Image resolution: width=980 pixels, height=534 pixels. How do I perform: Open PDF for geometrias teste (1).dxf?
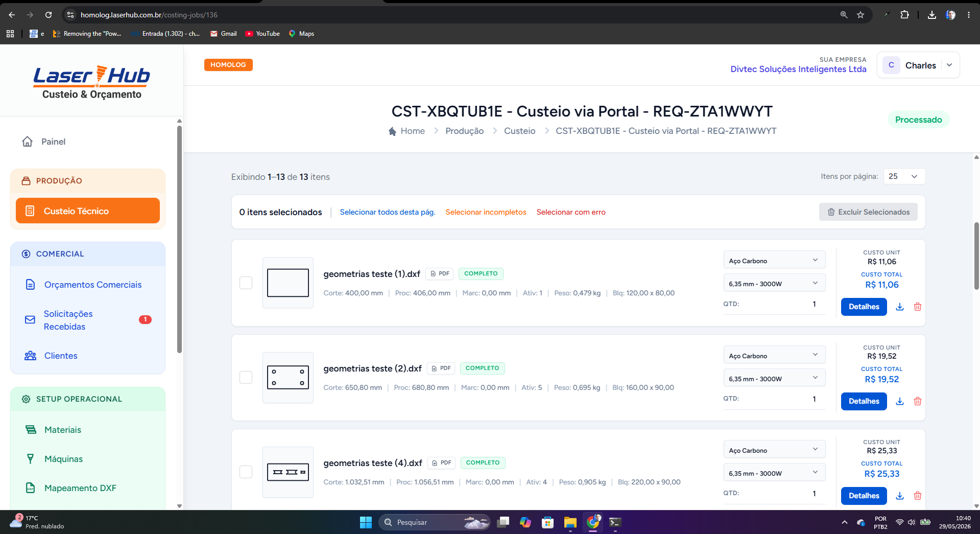(x=440, y=273)
